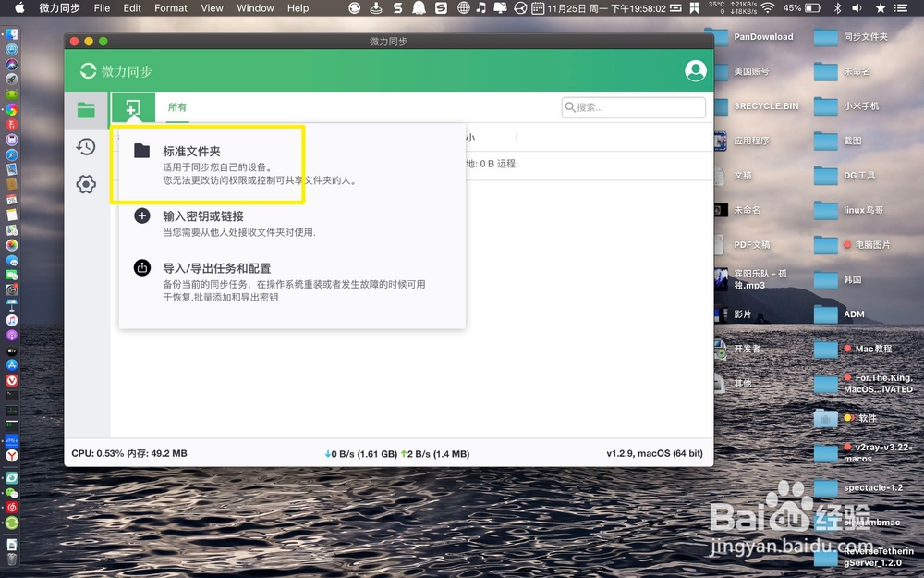Open the 微力同步 application menu
Image resolution: width=924 pixels, height=578 pixels.
pyautogui.click(x=59, y=7)
